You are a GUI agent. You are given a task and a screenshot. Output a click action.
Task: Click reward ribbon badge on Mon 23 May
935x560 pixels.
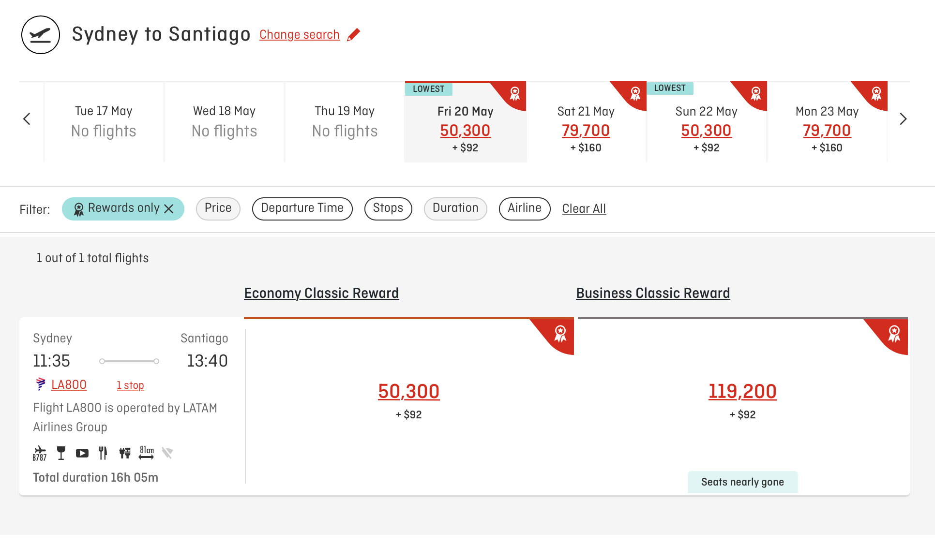coord(876,93)
